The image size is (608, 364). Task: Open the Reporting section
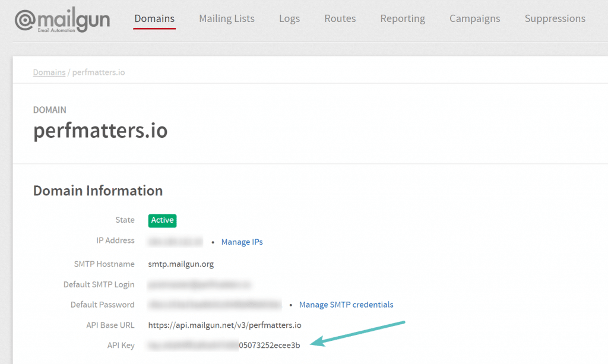[403, 18]
